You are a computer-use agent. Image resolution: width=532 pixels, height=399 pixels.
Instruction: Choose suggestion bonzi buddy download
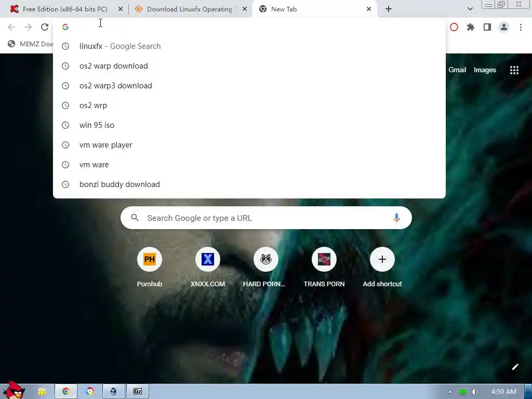(249, 184)
